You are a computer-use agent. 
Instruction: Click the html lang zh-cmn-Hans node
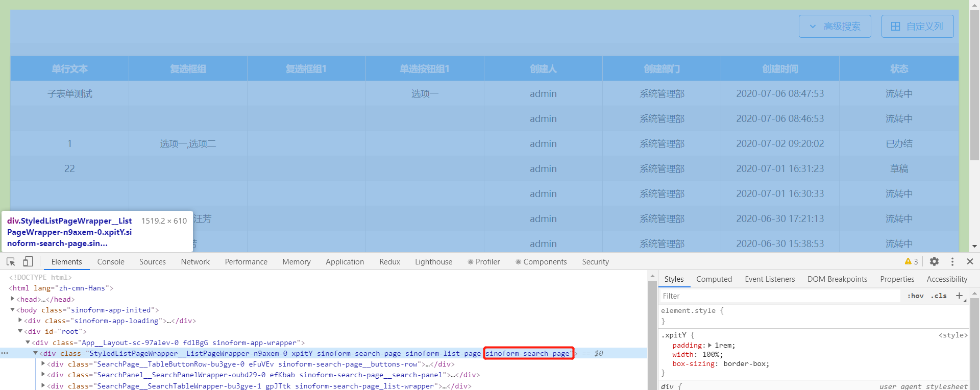(61, 288)
